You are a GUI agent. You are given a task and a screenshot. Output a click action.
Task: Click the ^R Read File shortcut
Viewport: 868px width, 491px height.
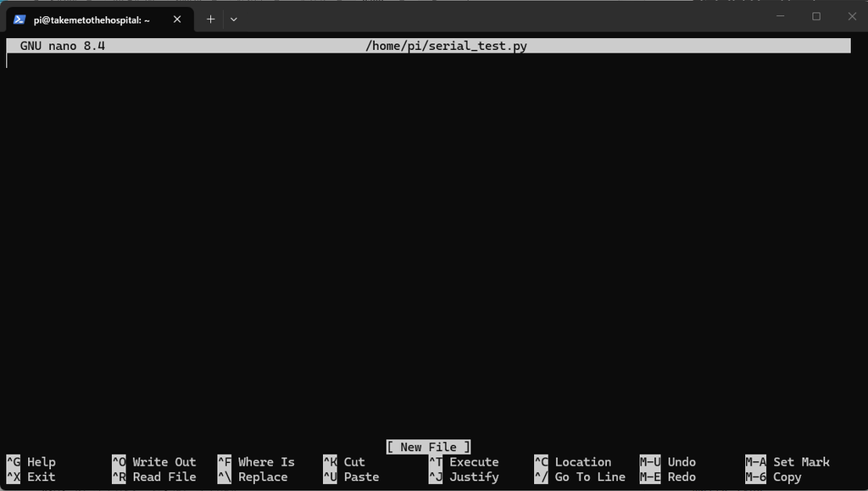[x=154, y=477]
